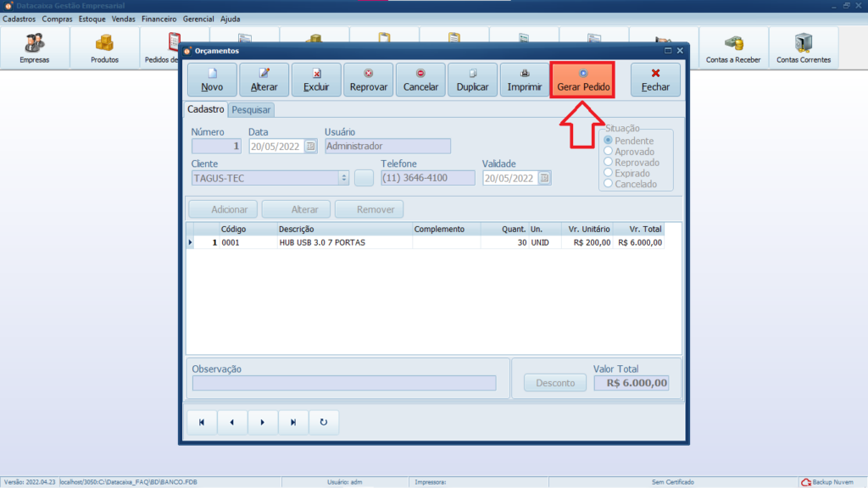Open the Validade date calendar picker
Screen dimensions: 868x488
pos(544,178)
